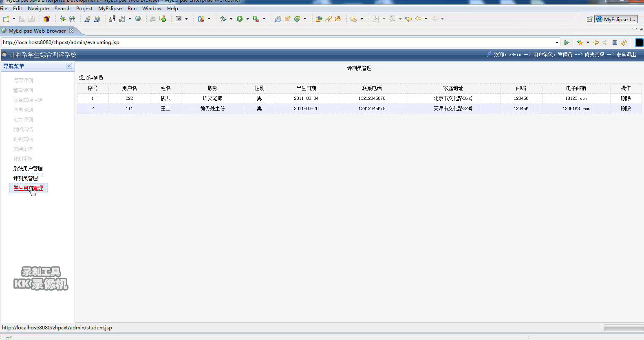Close the MyEclipse Web Browser tab
Viewport: 644px width, 340px height.
click(x=71, y=31)
